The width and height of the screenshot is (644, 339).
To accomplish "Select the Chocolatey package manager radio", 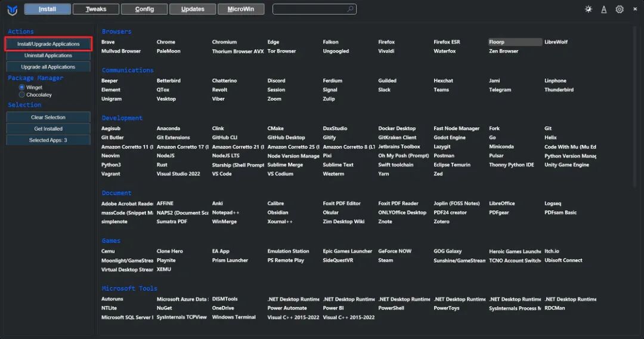I will click(22, 94).
